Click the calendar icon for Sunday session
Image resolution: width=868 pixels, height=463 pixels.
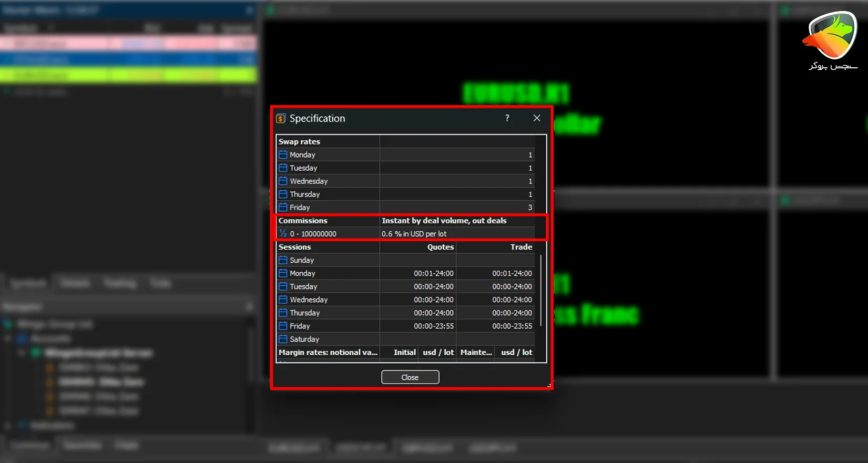tap(283, 260)
